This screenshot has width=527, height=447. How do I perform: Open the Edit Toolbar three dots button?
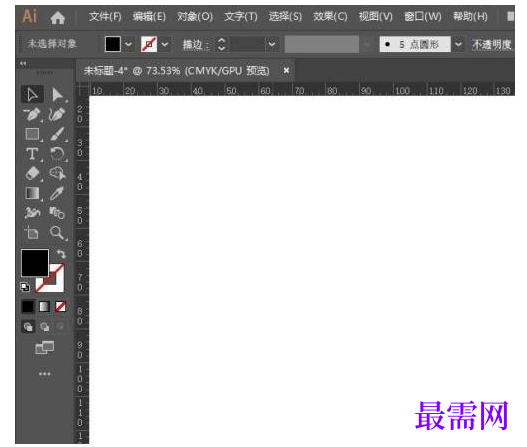point(44,374)
